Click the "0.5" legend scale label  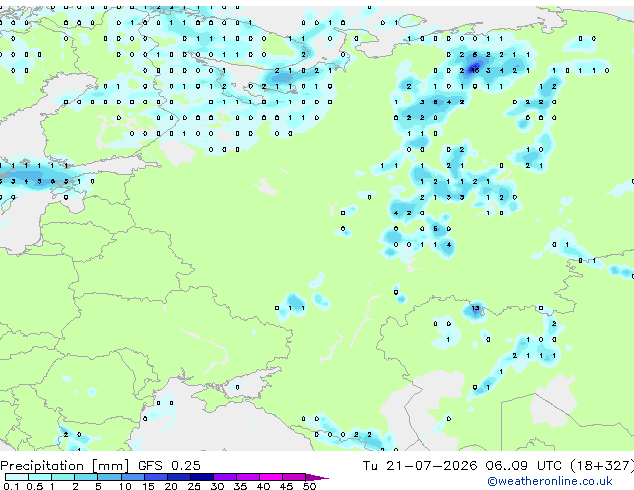click(34, 486)
